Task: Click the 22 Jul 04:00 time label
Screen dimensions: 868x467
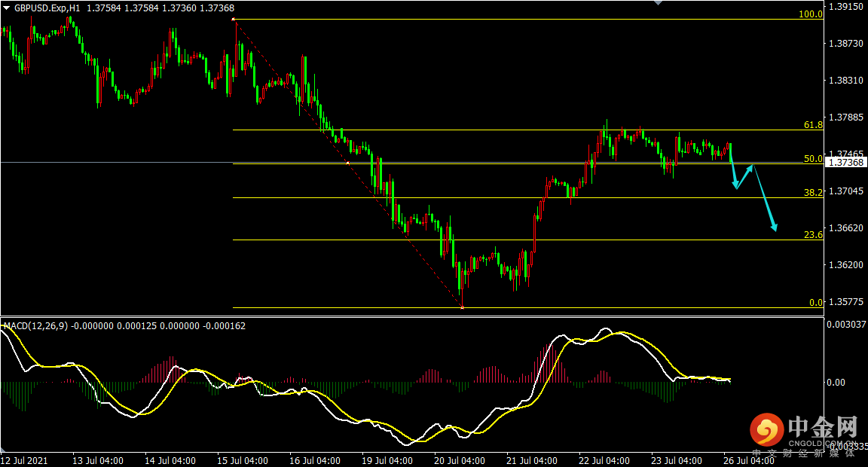Action: click(604, 460)
